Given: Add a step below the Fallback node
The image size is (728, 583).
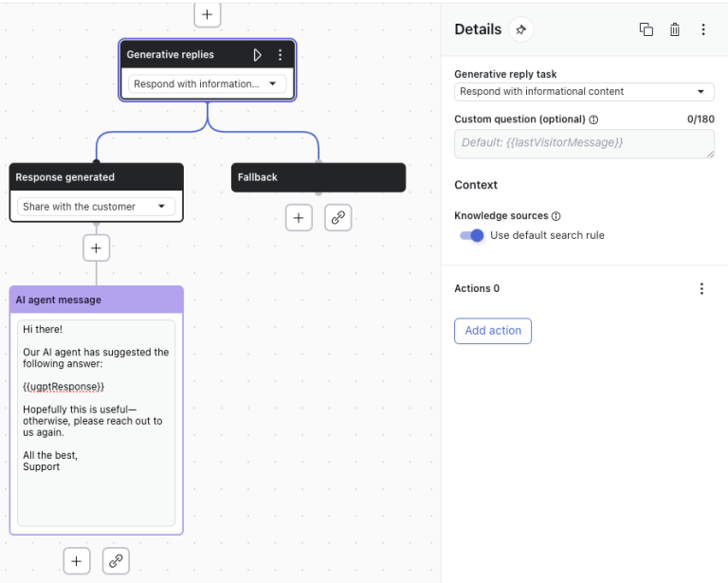Looking at the screenshot, I should [x=299, y=217].
